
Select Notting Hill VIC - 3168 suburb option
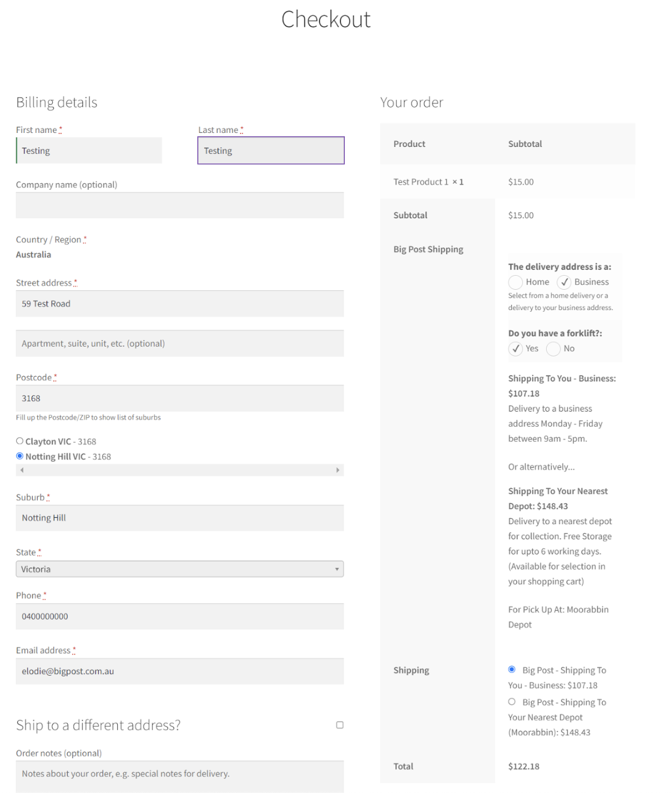coord(20,456)
